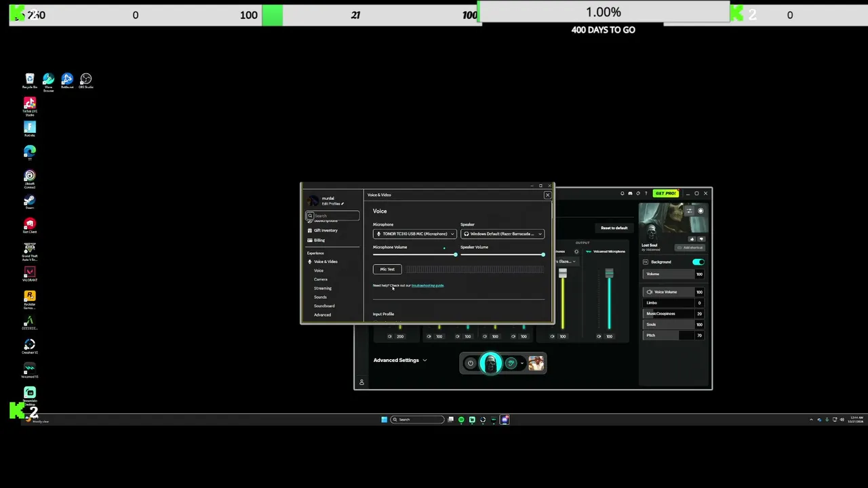
Task: Open Battle.net desktop icon
Action: point(66,81)
